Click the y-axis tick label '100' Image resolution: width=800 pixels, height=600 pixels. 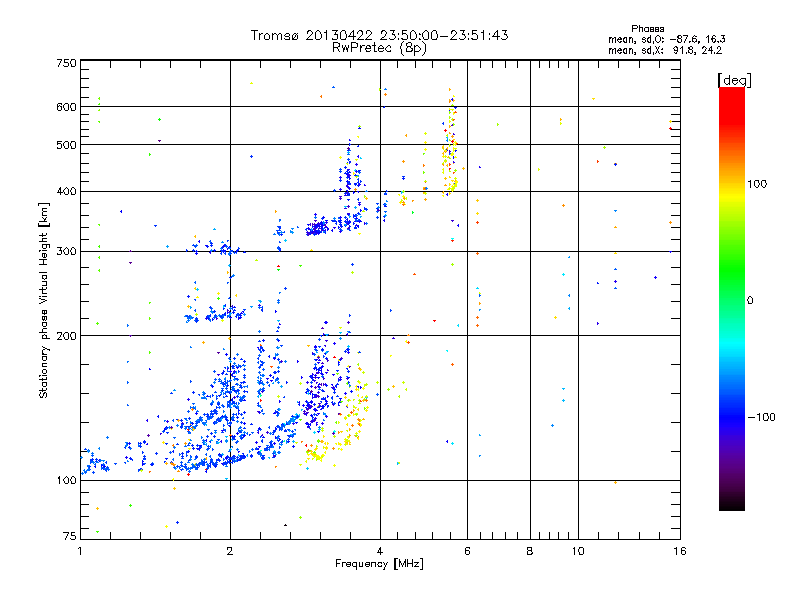[66, 480]
